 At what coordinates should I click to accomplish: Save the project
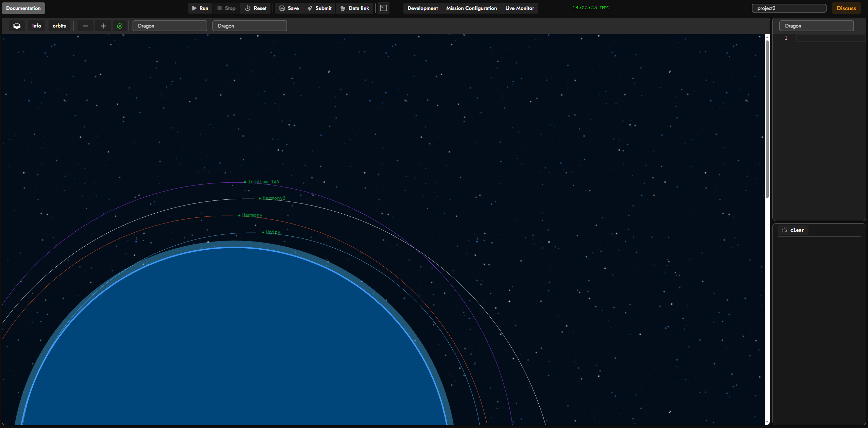pos(289,8)
